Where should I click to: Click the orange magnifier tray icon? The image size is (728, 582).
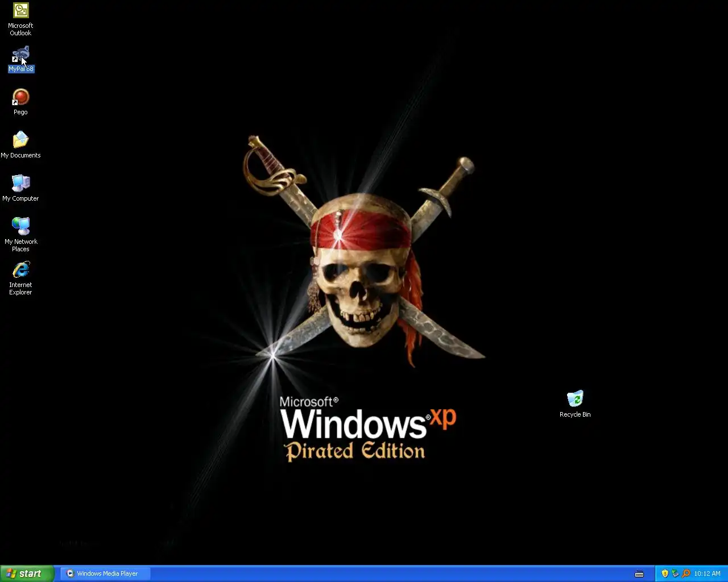[x=686, y=573]
